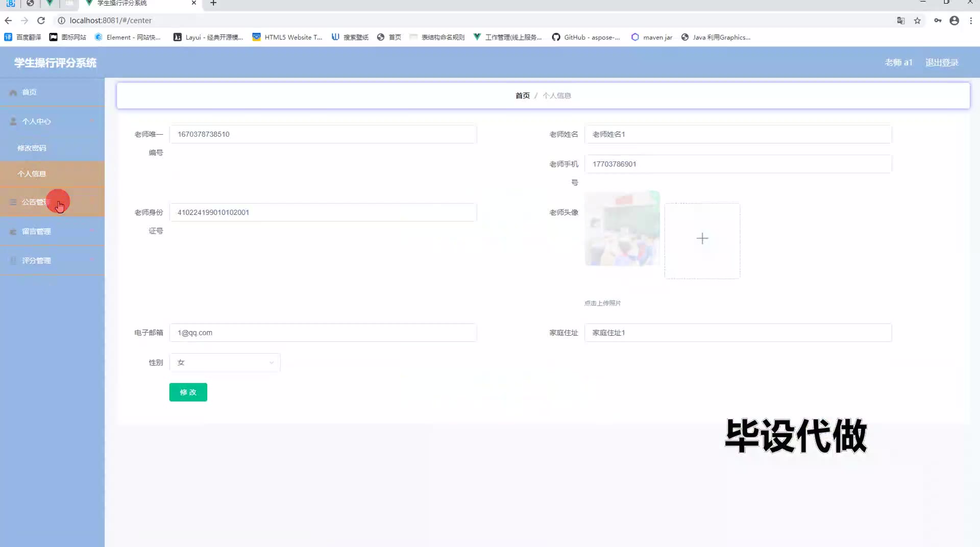Screen dimensions: 980x547
Task: Open the Chrome profile account icon
Action: pos(954,20)
